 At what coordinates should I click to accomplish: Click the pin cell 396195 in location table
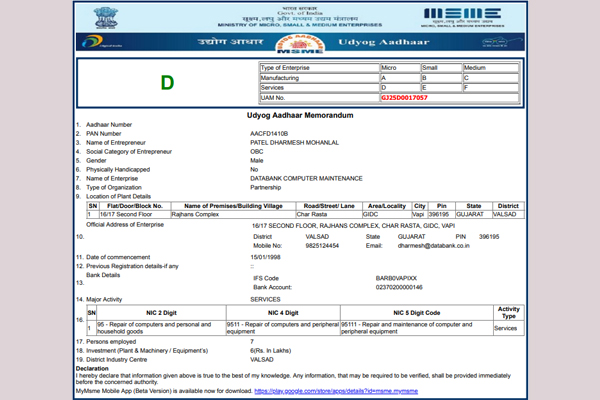442,214
